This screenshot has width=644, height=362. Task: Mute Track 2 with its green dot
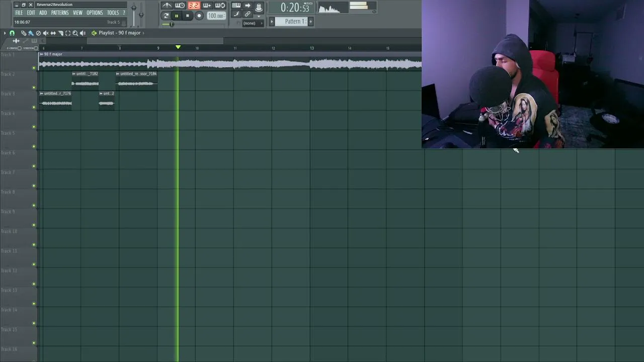click(34, 87)
